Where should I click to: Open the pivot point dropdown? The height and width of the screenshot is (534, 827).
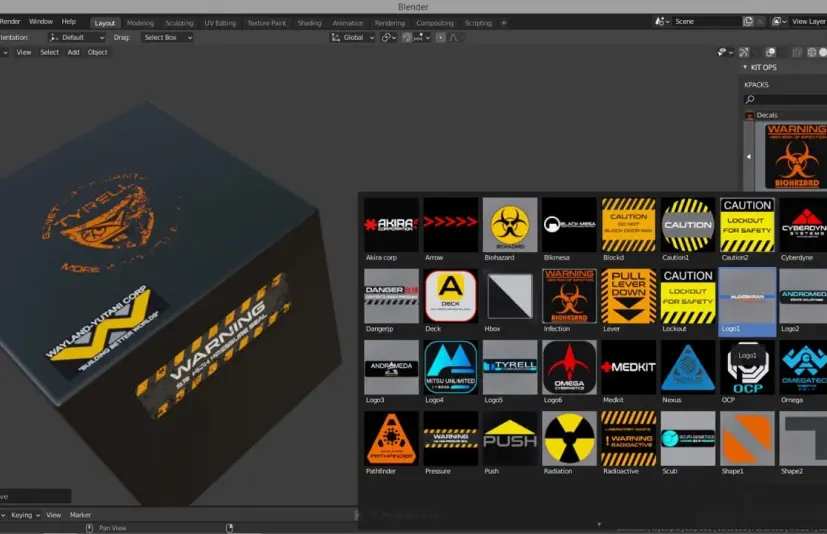389,37
